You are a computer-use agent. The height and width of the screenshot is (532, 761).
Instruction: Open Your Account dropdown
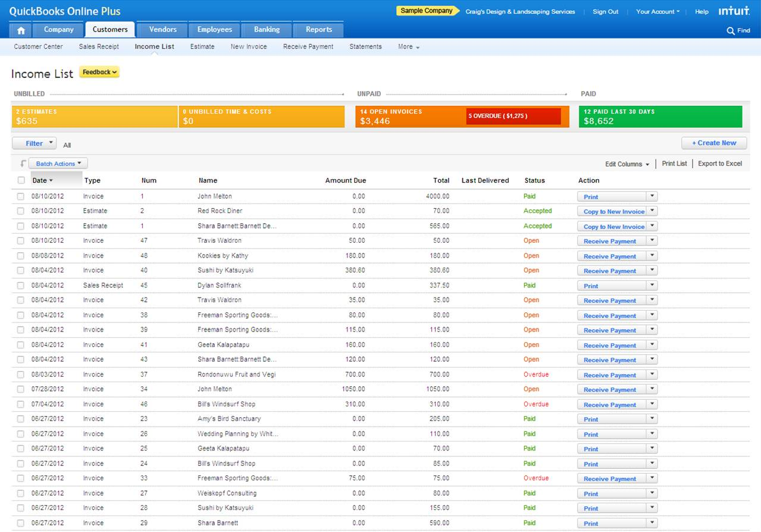pyautogui.click(x=657, y=11)
